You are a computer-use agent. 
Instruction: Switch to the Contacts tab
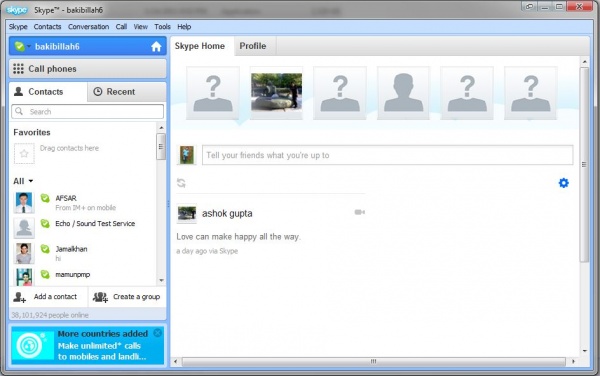click(48, 92)
